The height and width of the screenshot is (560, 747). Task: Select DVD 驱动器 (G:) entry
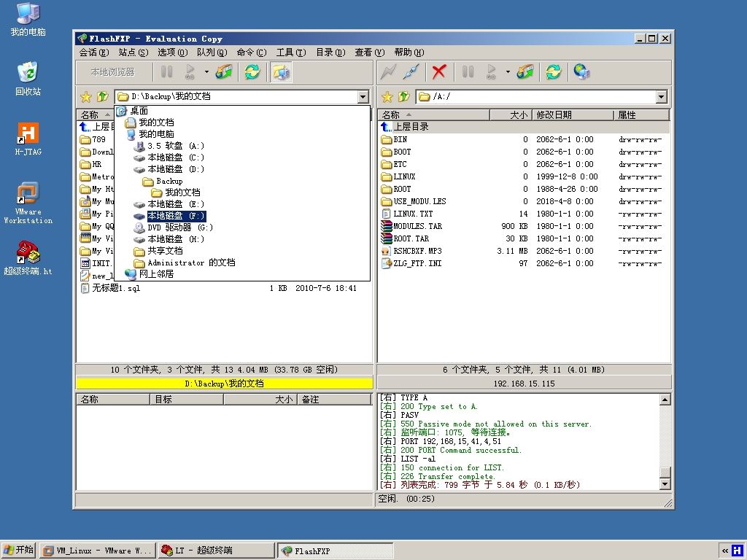click(x=180, y=227)
